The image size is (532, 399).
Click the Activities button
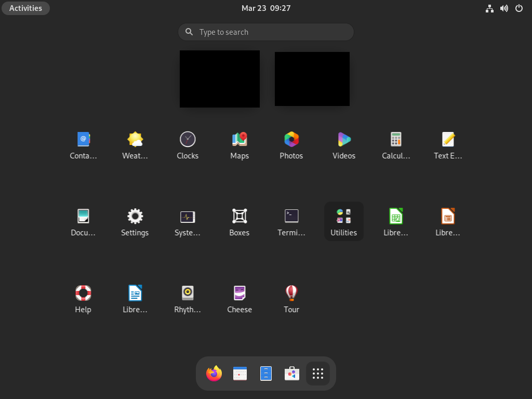[26, 8]
